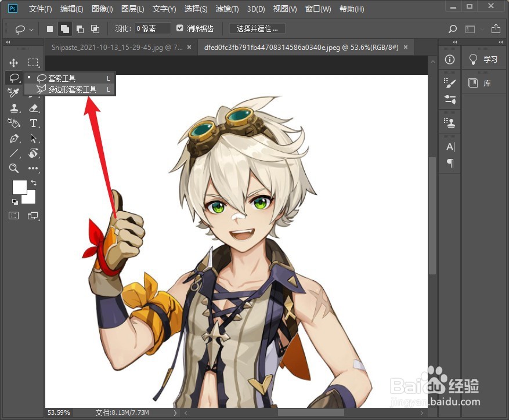Open the 图层(L) menu
This screenshot has height=420, width=509.
point(132,9)
